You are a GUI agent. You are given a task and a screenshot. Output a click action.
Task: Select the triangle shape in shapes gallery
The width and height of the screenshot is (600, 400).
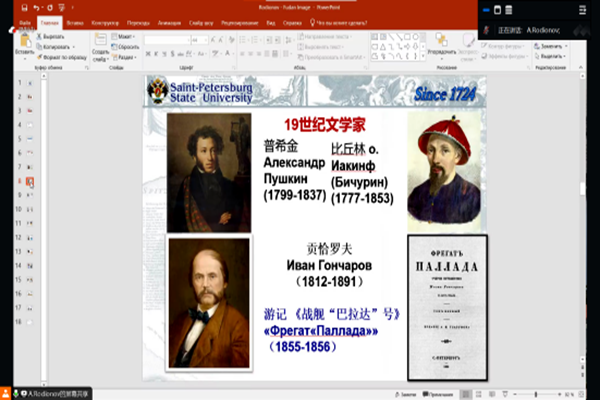coord(383,47)
